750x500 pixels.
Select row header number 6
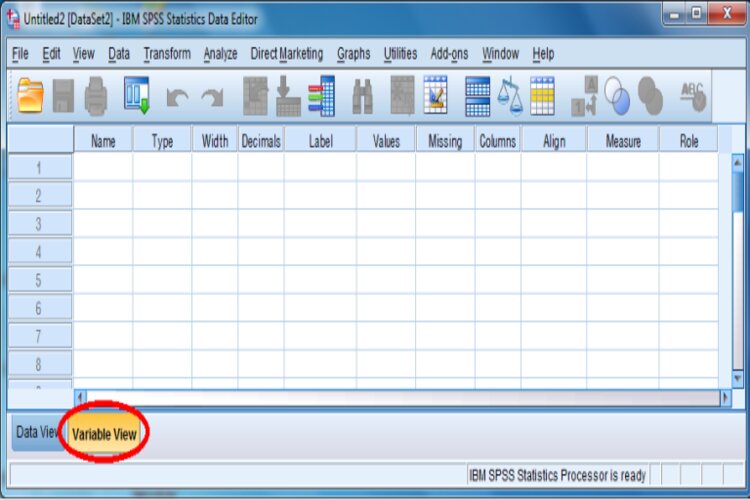[40, 308]
